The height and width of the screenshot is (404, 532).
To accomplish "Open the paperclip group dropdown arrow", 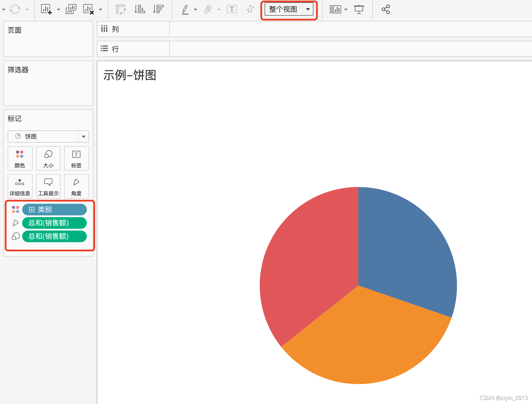I will coord(219,10).
